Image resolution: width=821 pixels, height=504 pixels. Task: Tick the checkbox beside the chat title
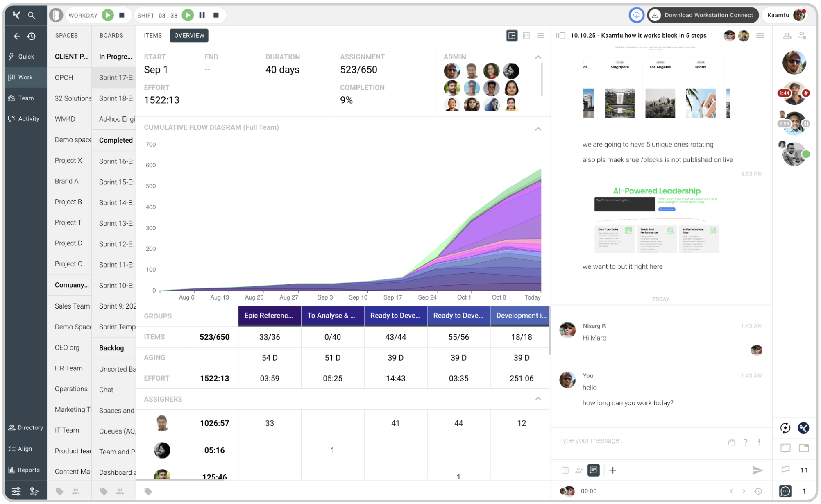(x=562, y=36)
